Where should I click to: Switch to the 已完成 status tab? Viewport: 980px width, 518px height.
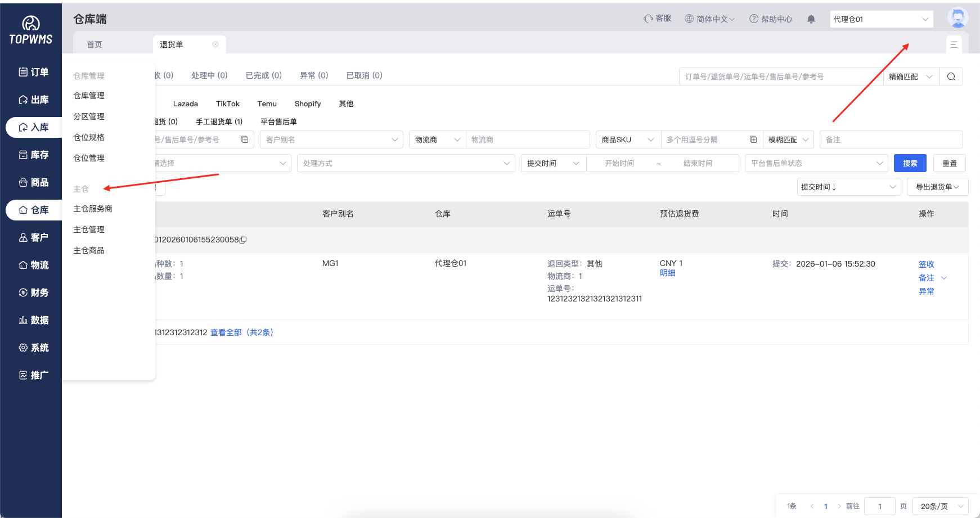click(x=263, y=75)
